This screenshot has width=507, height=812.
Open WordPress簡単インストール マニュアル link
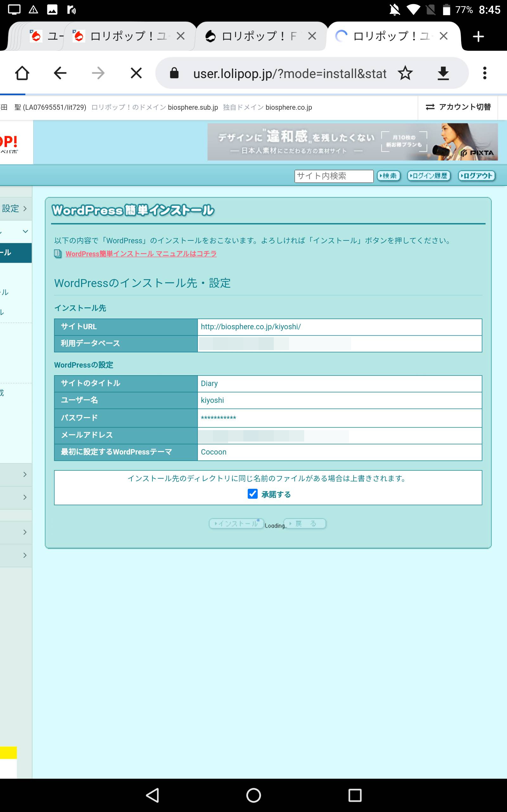(141, 254)
